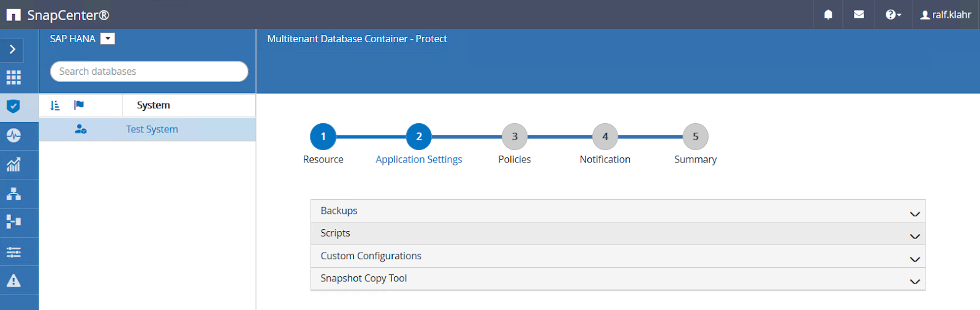980x310 pixels.
Task: Open the Monitor pulse icon
Action: tap(13, 135)
